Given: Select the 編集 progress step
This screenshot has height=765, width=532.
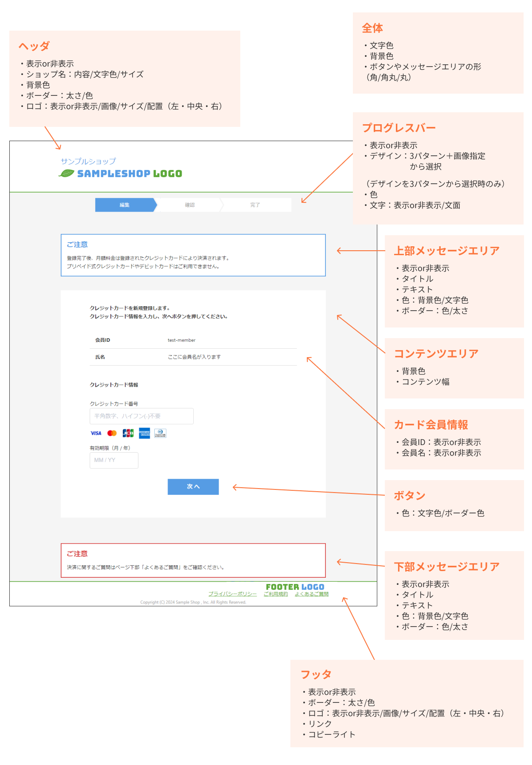Looking at the screenshot, I should pos(126,205).
